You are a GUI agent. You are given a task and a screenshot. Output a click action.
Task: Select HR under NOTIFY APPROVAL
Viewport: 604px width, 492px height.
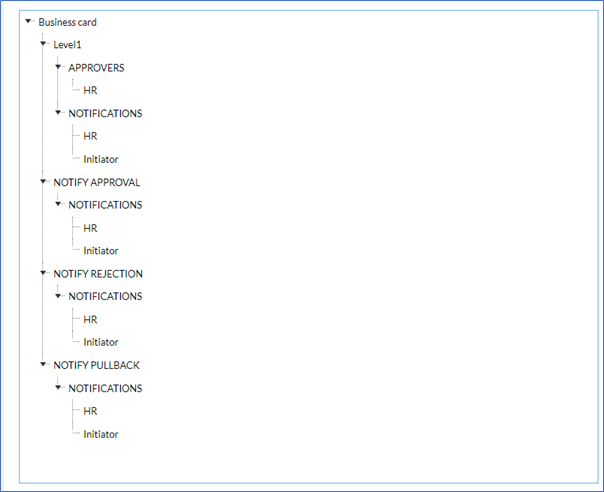click(90, 228)
